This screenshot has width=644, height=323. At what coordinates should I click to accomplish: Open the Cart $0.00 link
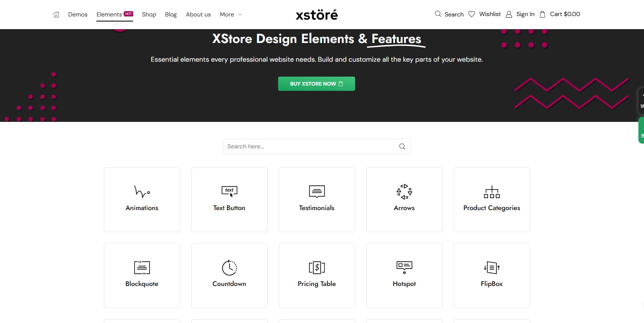click(565, 14)
